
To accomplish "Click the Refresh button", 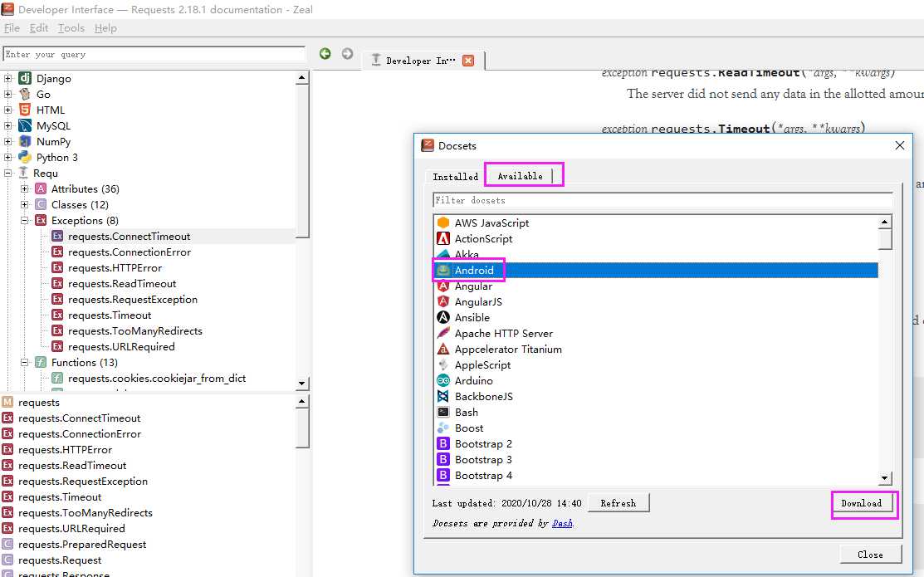I will pos(618,503).
